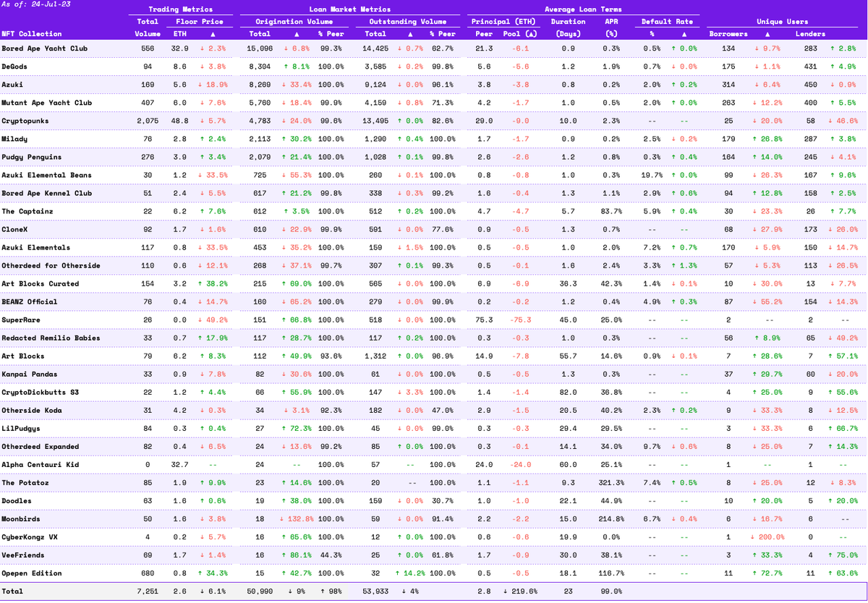
Task: Click the 'CryptoDickbutts S3' row name
Action: [x=41, y=392]
